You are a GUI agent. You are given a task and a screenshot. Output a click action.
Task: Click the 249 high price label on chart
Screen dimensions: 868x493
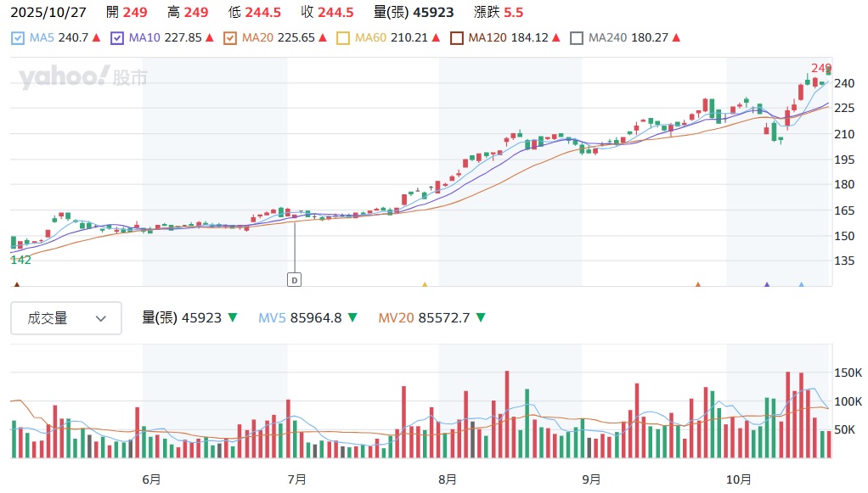pyautogui.click(x=820, y=68)
